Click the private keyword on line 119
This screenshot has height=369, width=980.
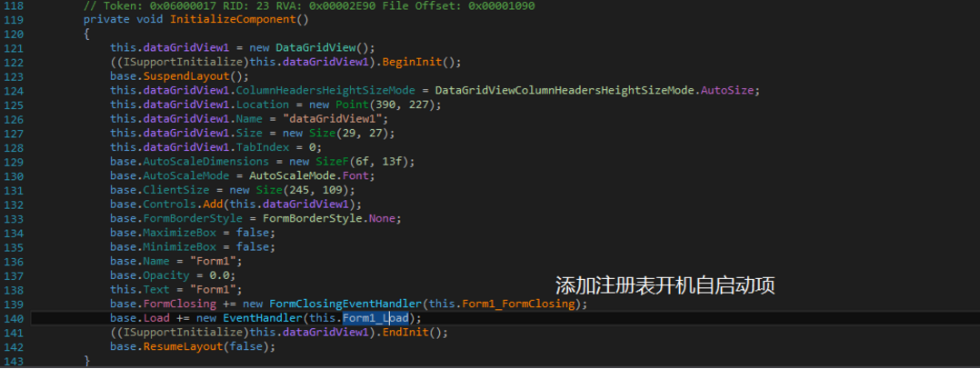click(x=107, y=19)
